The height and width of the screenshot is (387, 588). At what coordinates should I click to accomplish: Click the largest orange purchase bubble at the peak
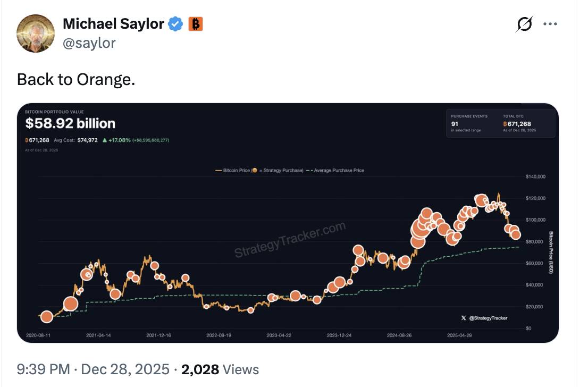point(482,201)
